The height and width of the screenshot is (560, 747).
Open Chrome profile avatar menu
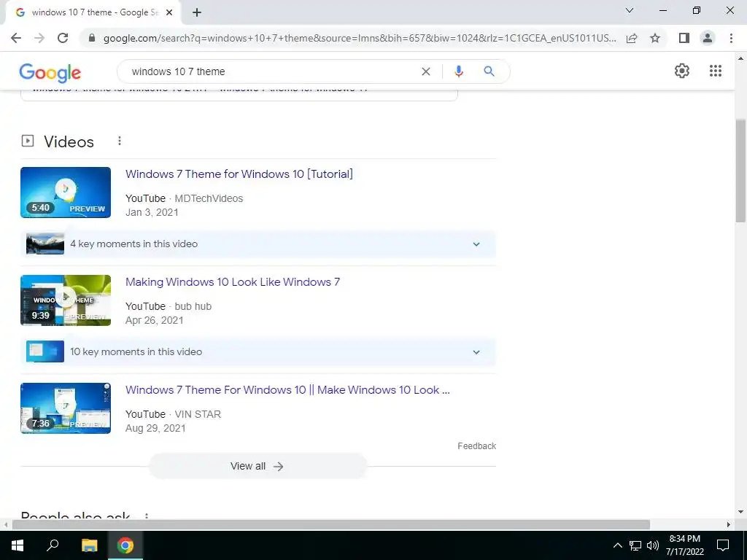[708, 38]
